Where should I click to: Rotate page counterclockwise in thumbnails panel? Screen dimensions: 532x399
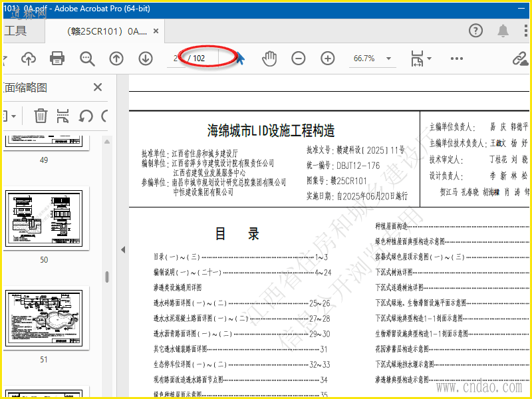pos(86,116)
